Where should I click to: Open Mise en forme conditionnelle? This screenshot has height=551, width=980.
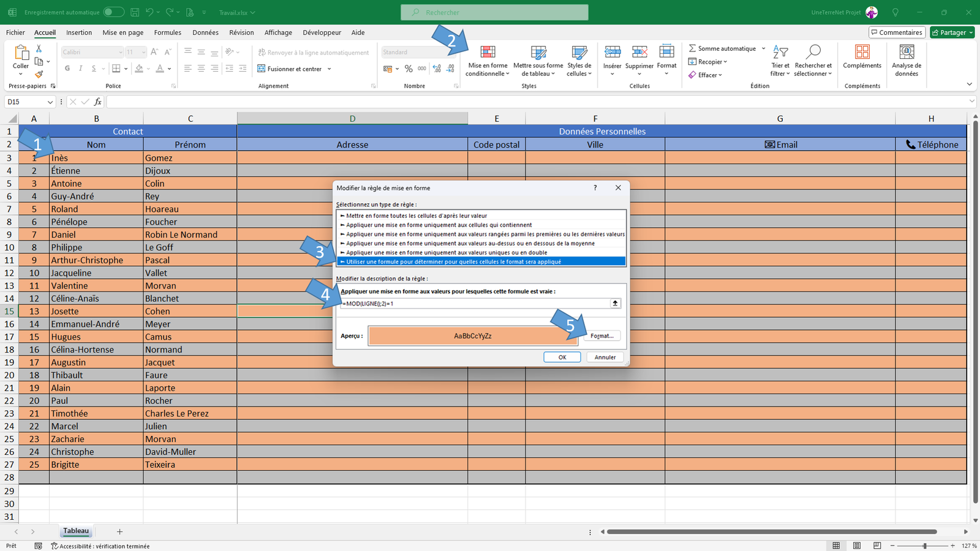pyautogui.click(x=488, y=61)
